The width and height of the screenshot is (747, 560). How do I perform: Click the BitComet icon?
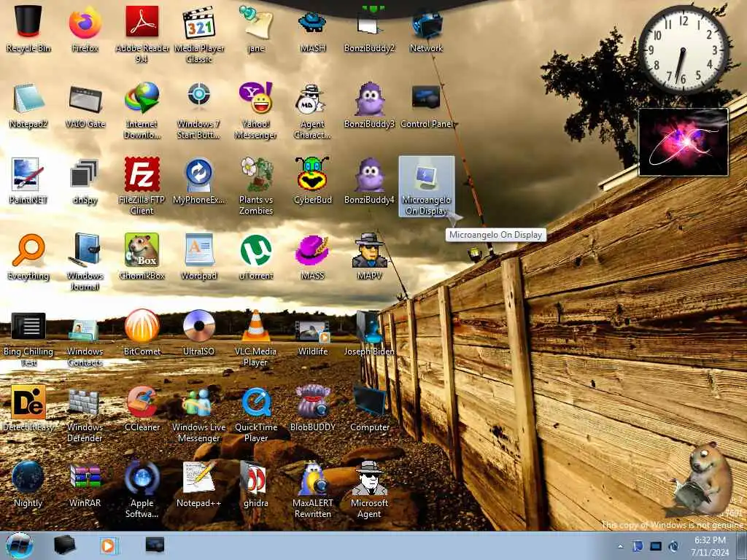(142, 333)
